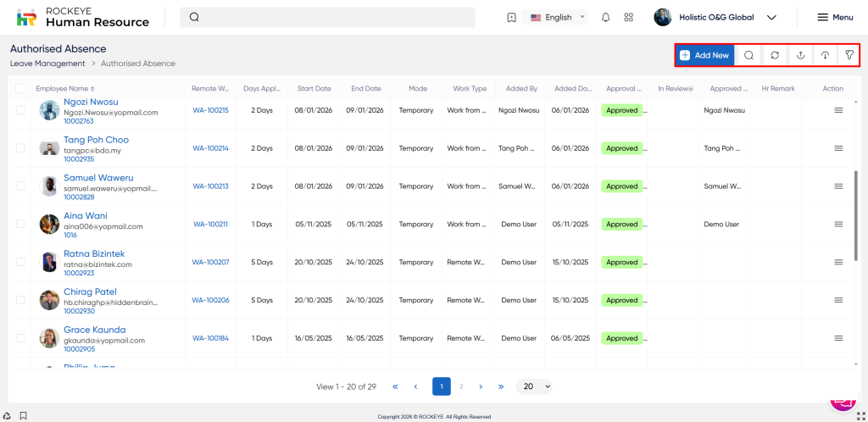This screenshot has width=868, height=422.
Task: Expand the Holistic O&G Global account chevron
Action: (x=771, y=17)
